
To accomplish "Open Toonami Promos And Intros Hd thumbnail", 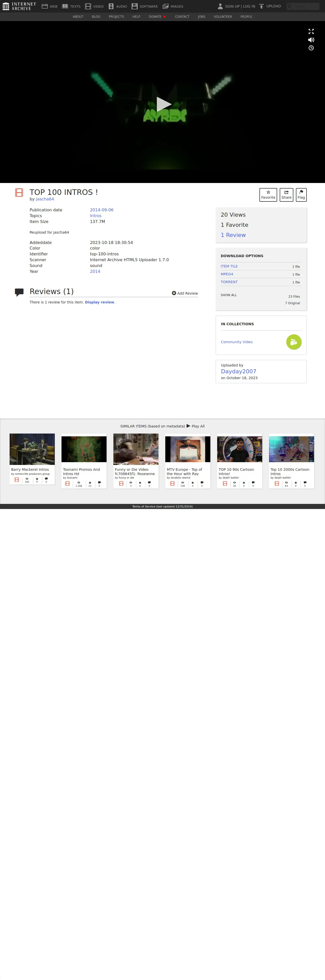I will (x=84, y=449).
